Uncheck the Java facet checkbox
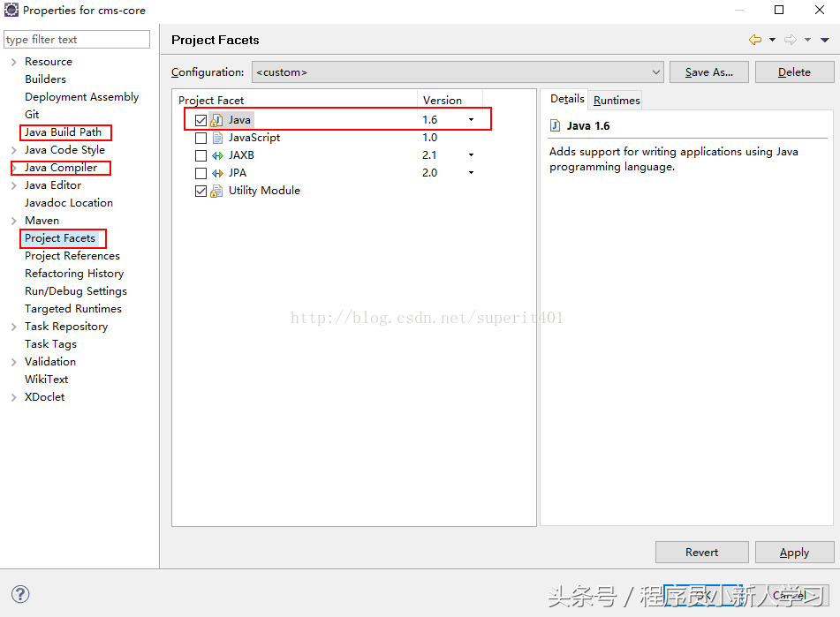This screenshot has width=840, height=617. (201, 120)
